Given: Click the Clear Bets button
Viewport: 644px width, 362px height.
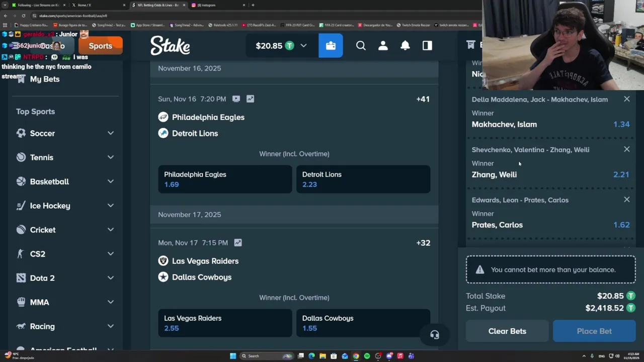Looking at the screenshot, I should pyautogui.click(x=507, y=331).
